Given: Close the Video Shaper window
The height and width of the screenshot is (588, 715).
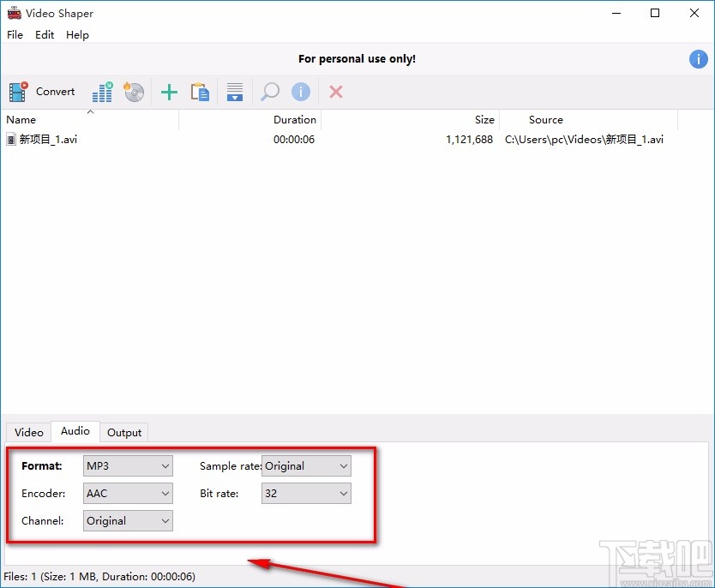Looking at the screenshot, I should pyautogui.click(x=694, y=13).
